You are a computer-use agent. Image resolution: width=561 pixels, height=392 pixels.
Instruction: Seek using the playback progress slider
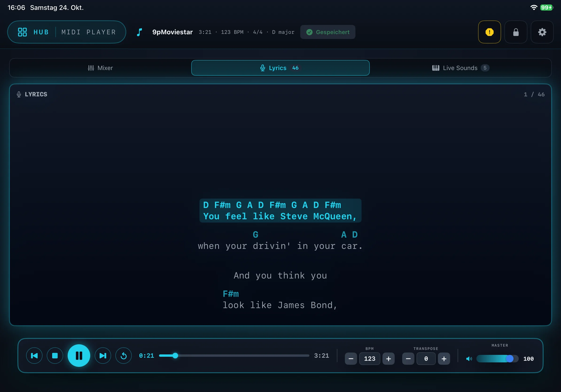[x=234, y=355]
